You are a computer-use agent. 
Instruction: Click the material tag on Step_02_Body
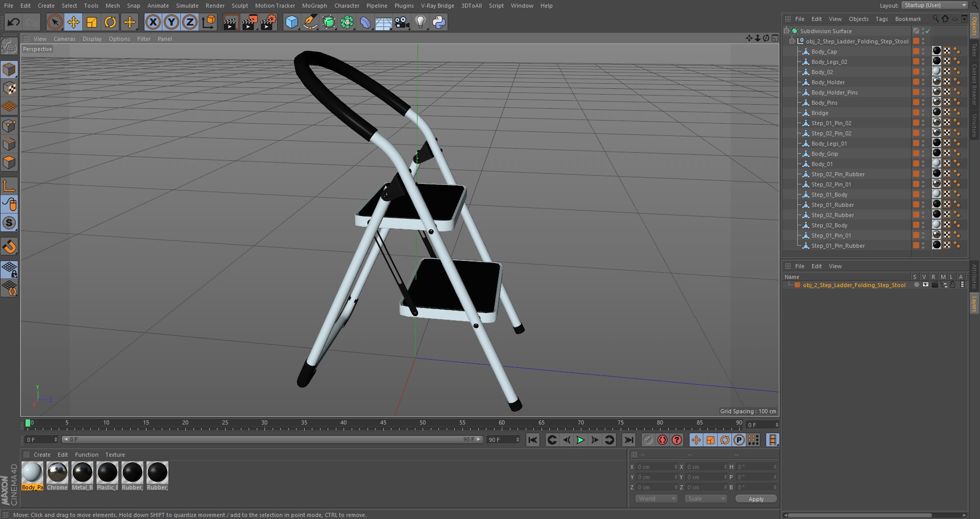click(x=937, y=224)
